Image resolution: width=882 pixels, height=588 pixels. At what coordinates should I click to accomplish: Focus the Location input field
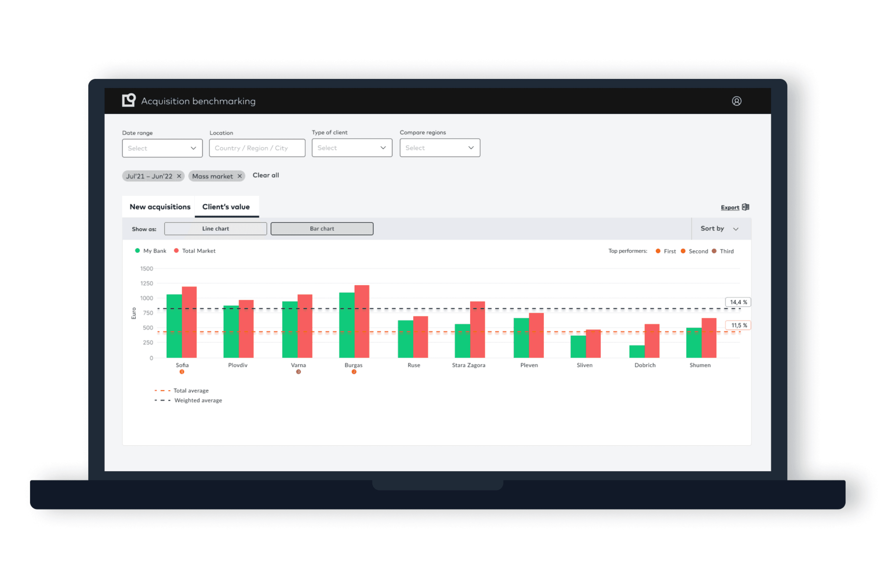coord(257,148)
